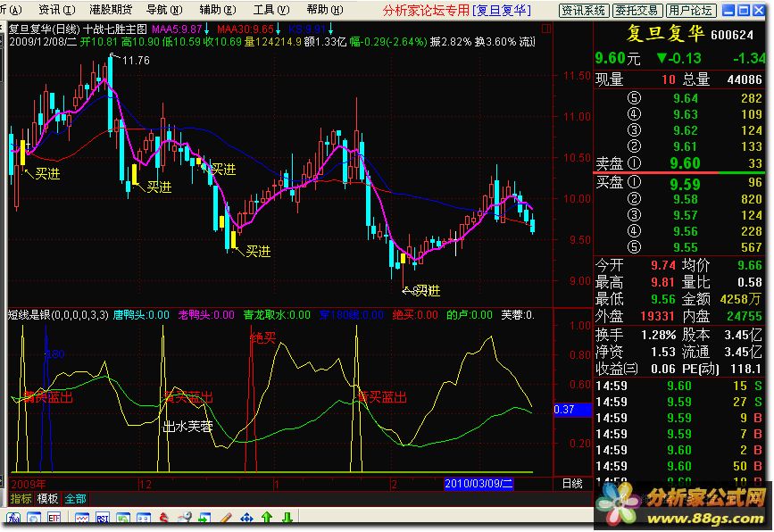Click the blue four-way move arrows icon
The width and height of the screenshot is (774, 532).
[246, 519]
